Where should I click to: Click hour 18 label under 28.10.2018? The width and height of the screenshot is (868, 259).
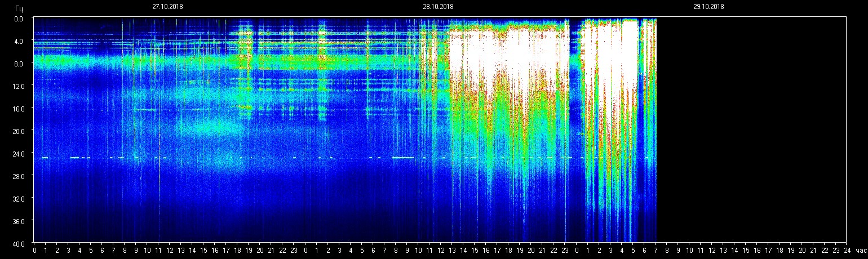point(508,251)
